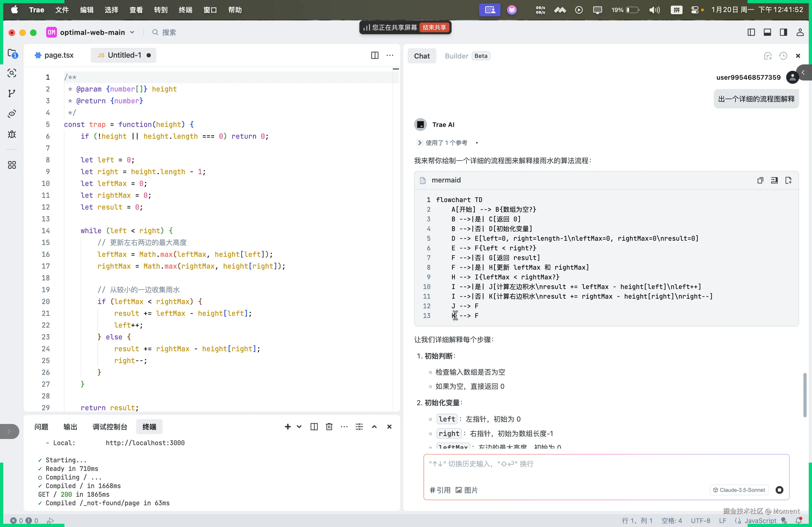812x527 pixels.
Task: Switch to the Builder tab
Action: (456, 56)
